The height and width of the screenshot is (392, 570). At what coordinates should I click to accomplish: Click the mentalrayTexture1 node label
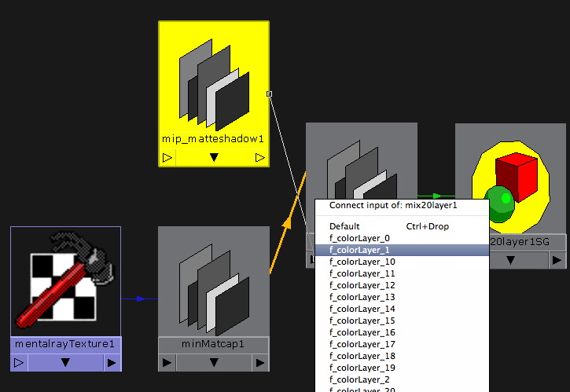pos(65,343)
